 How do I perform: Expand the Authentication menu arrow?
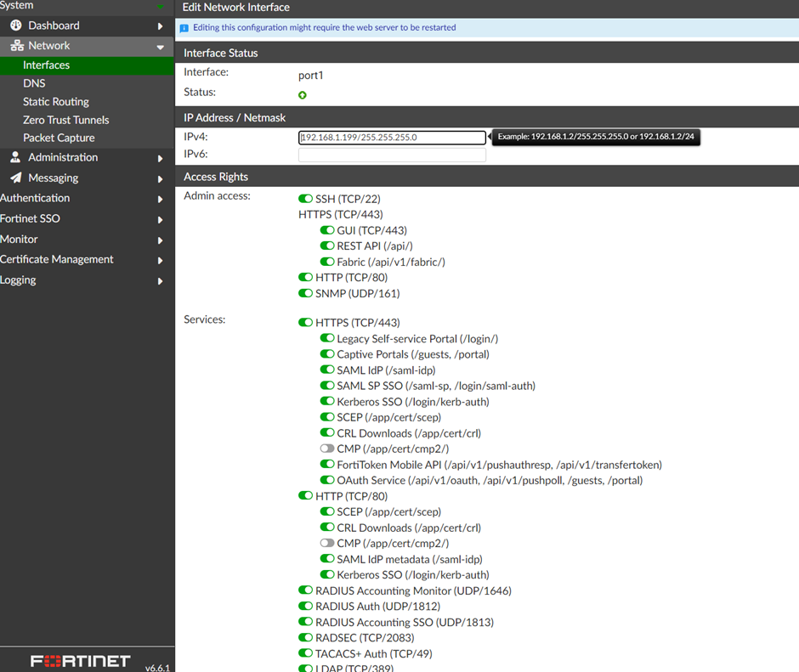(x=160, y=199)
